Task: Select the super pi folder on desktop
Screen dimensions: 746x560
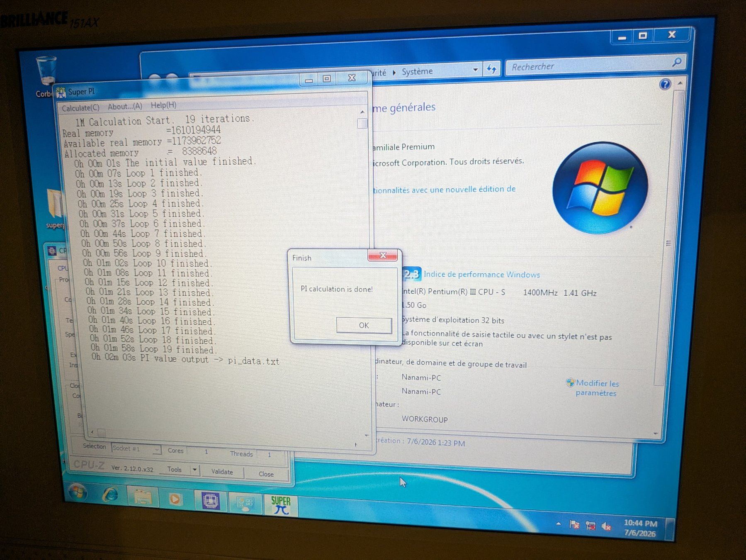Action: 56,209
